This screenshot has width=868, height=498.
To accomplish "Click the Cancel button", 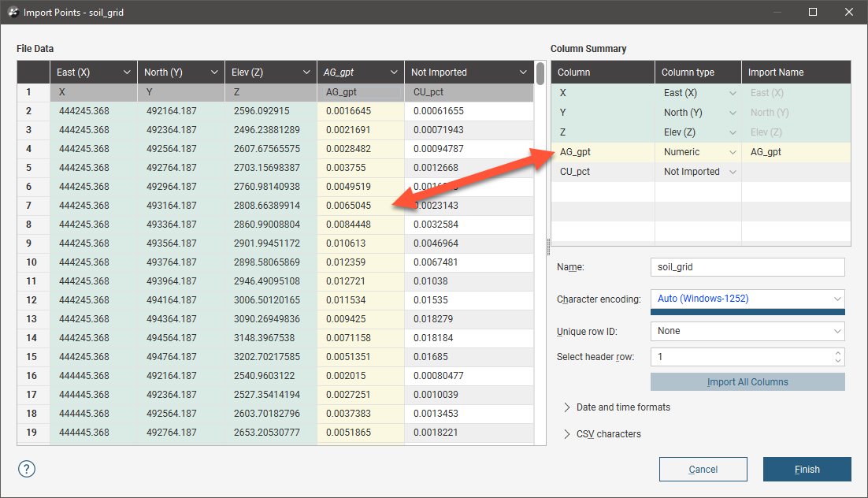I will point(703,470).
